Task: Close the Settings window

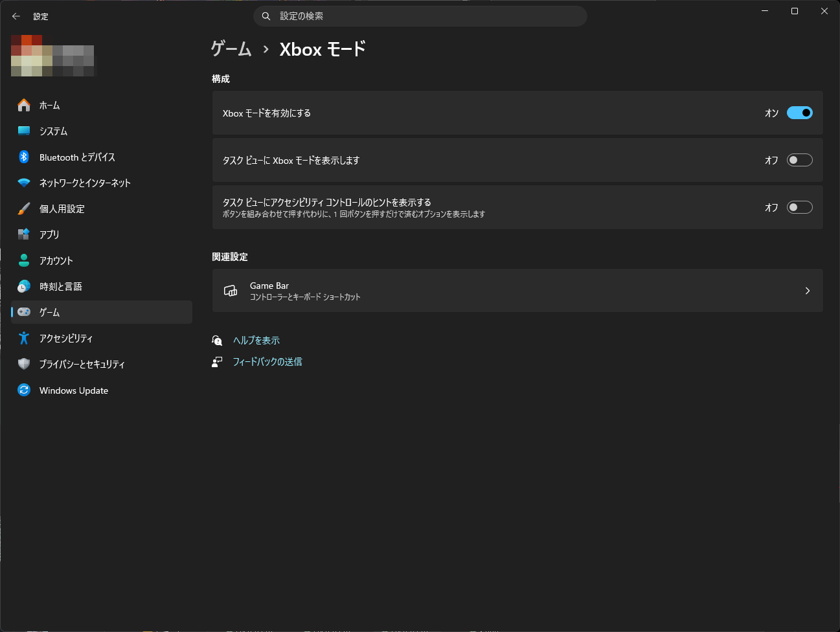Action: coord(824,11)
